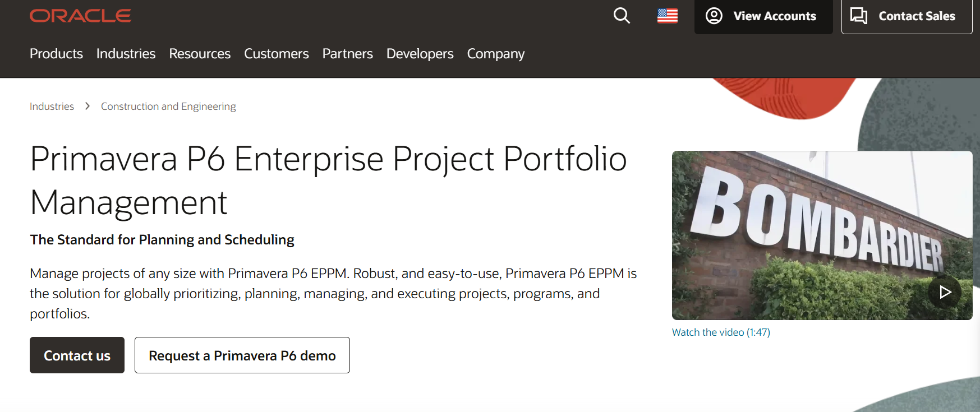Click the Watch the video link

721,332
